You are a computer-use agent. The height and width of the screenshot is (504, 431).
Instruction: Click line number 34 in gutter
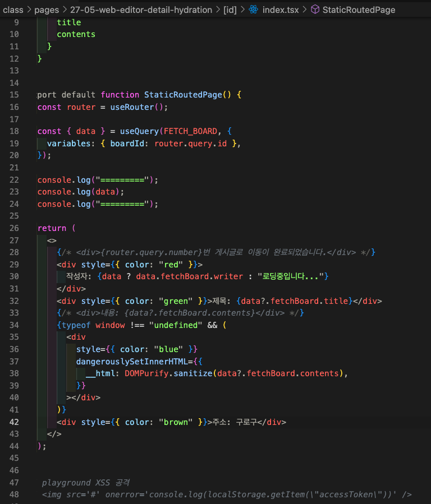point(14,325)
